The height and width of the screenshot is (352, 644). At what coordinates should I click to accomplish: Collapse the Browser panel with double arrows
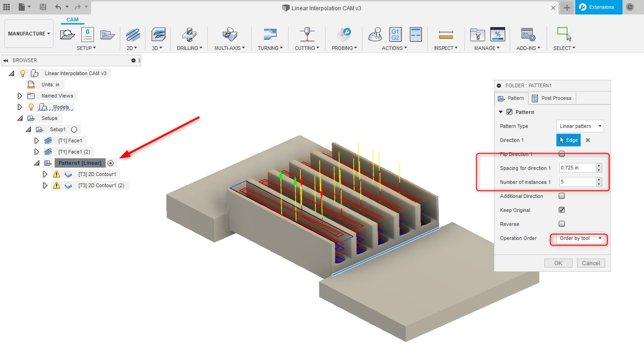[6, 61]
